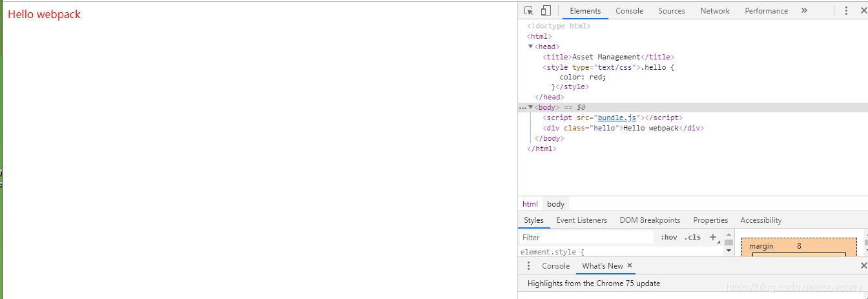Click the margin box in box model
The width and height of the screenshot is (868, 299).
pyautogui.click(x=799, y=245)
